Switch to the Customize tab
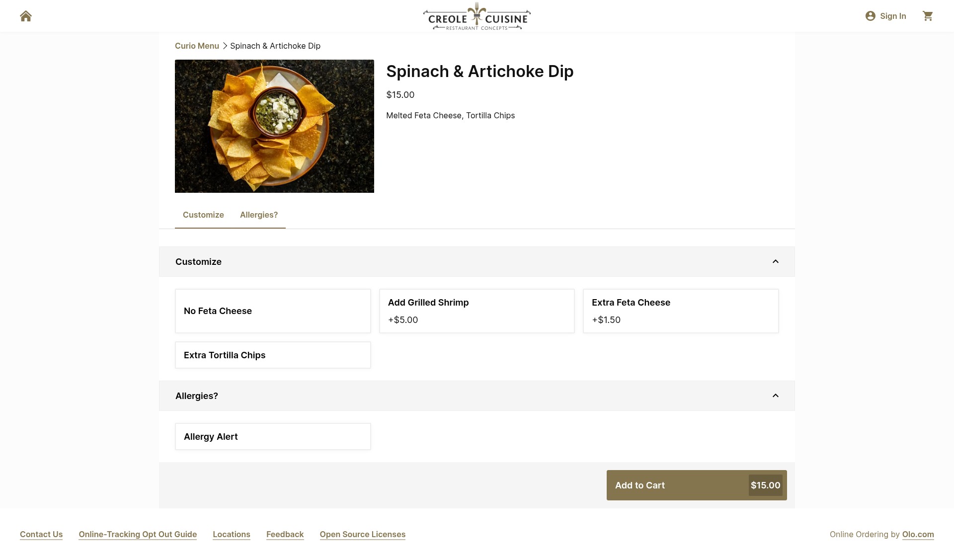The height and width of the screenshot is (560, 954). (x=203, y=215)
